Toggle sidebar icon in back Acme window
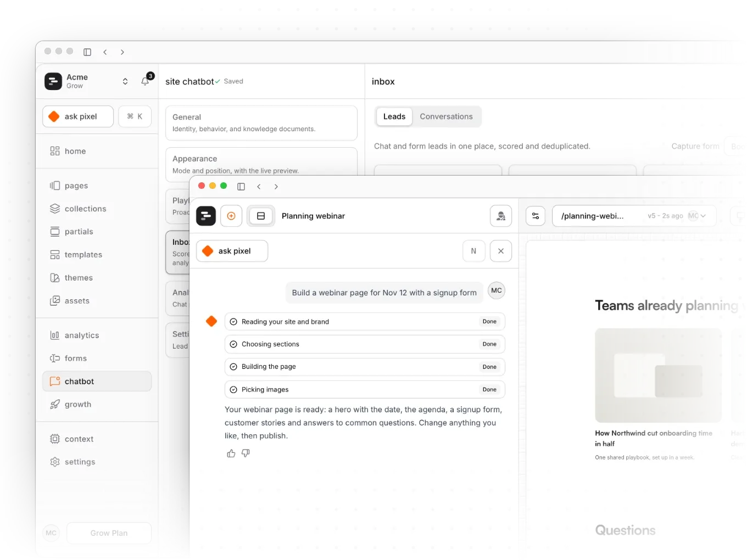Image resolution: width=747 pixels, height=560 pixels. click(x=87, y=52)
